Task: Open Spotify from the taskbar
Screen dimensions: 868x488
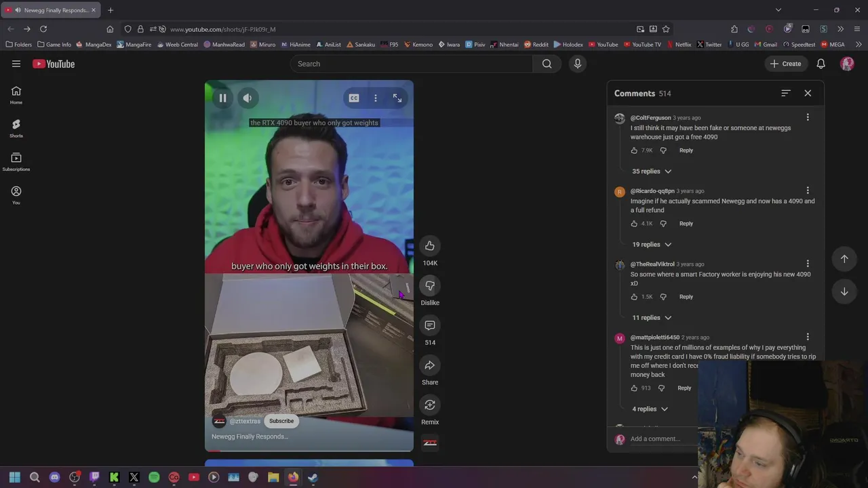Action: [154, 477]
